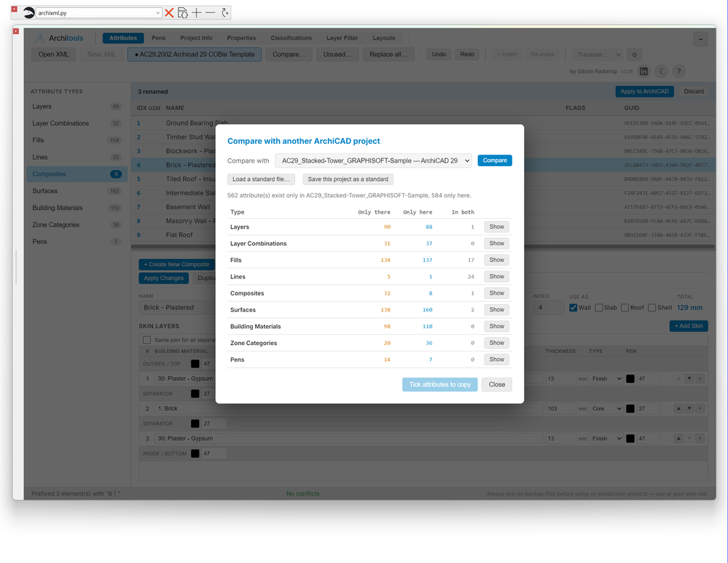The width and height of the screenshot is (728, 563).
Task: Click the Index input field showing 4
Action: [x=548, y=308]
